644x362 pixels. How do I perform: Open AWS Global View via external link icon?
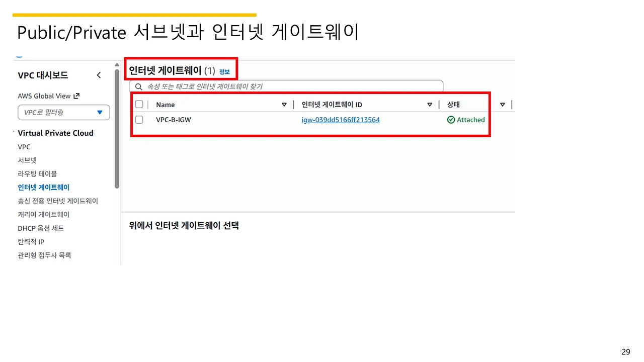[x=78, y=96]
